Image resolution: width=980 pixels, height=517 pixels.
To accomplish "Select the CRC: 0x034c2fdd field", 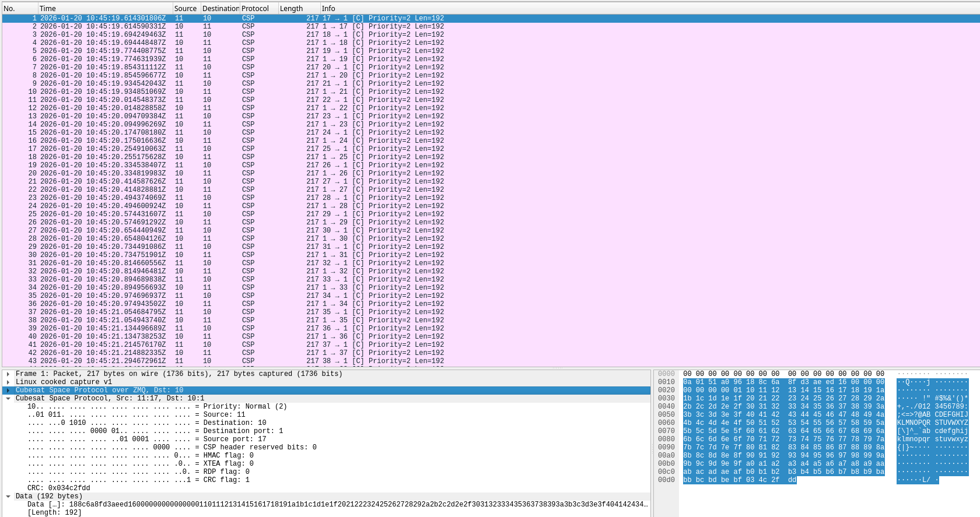I will pyautogui.click(x=59, y=488).
